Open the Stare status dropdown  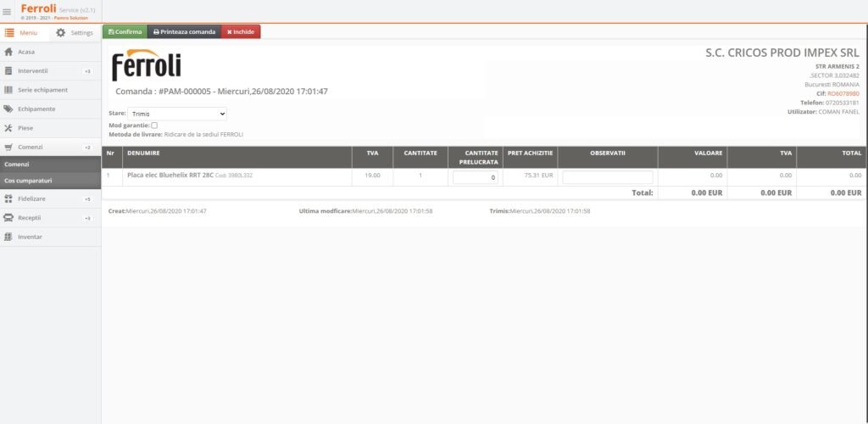click(x=178, y=113)
